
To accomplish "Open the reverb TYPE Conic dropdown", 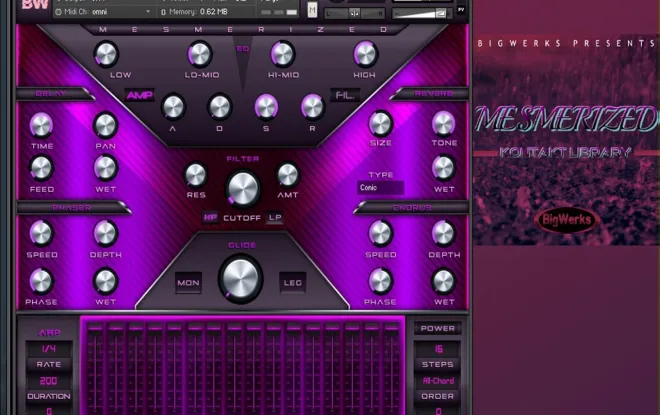I will click(x=381, y=188).
